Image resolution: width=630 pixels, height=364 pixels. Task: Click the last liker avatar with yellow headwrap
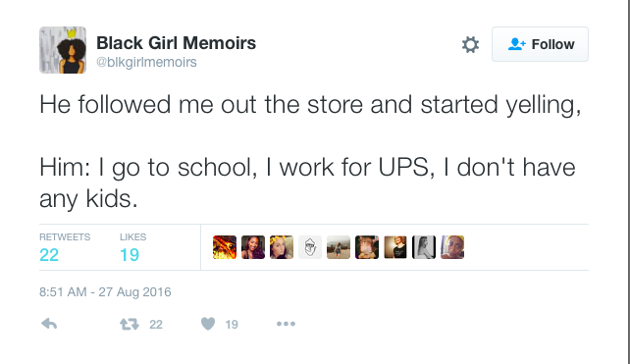(452, 247)
